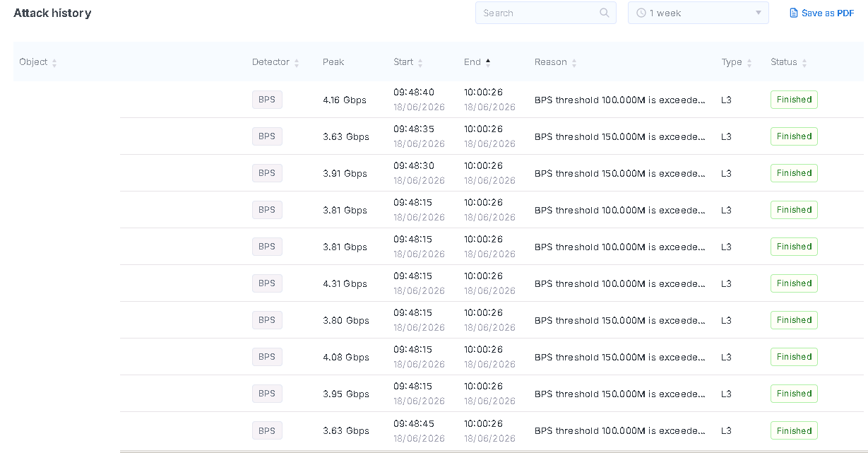Viewport: 868px width, 453px height.
Task: Click the reason text in 3.91 Gbps row
Action: pos(620,174)
